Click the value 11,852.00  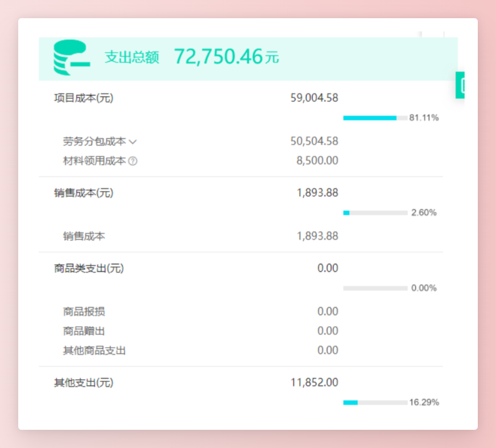coord(314,383)
